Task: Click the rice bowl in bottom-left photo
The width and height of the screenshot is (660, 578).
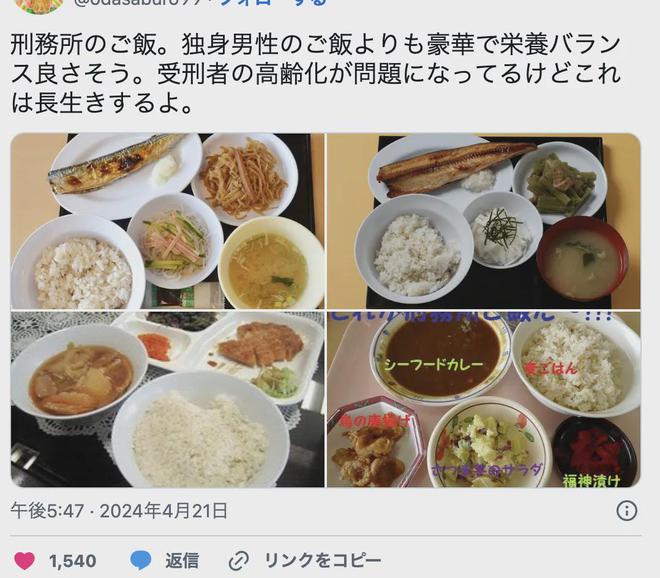Action: (x=201, y=429)
